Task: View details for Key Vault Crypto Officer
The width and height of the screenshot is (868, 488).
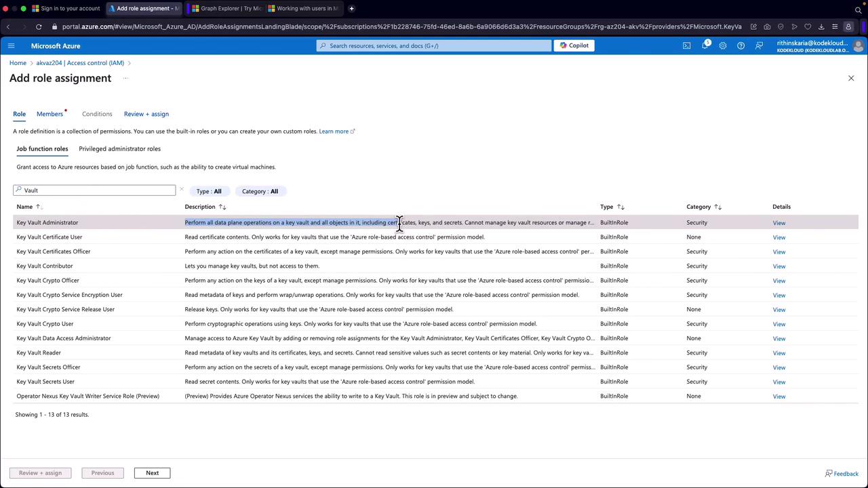Action: point(778,281)
